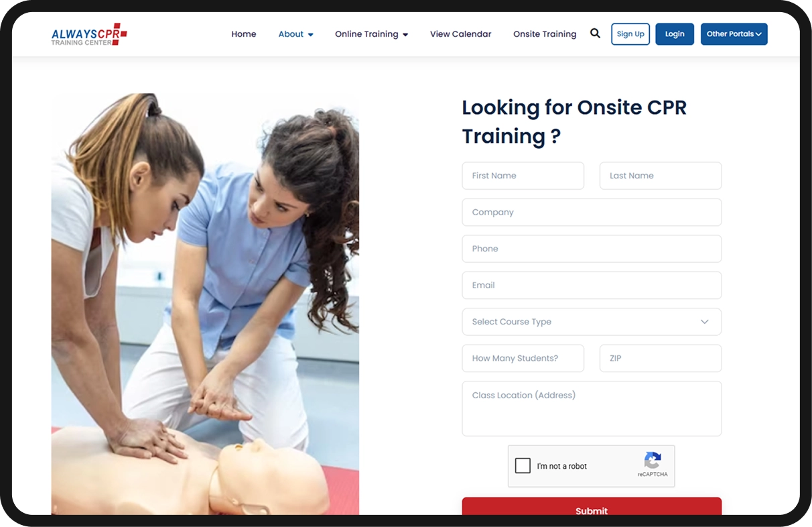Viewport: 812px width, 527px height.
Task: Click into the Company field
Action: (592, 212)
